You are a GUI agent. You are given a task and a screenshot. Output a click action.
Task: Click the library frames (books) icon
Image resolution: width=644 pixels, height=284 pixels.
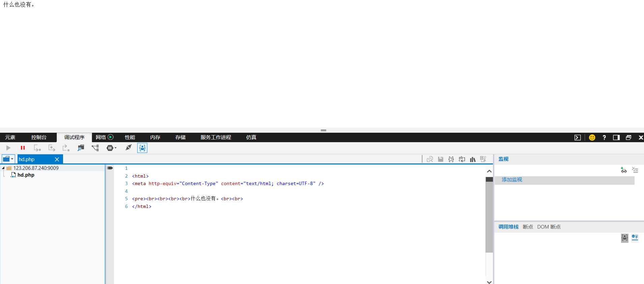coord(473,159)
